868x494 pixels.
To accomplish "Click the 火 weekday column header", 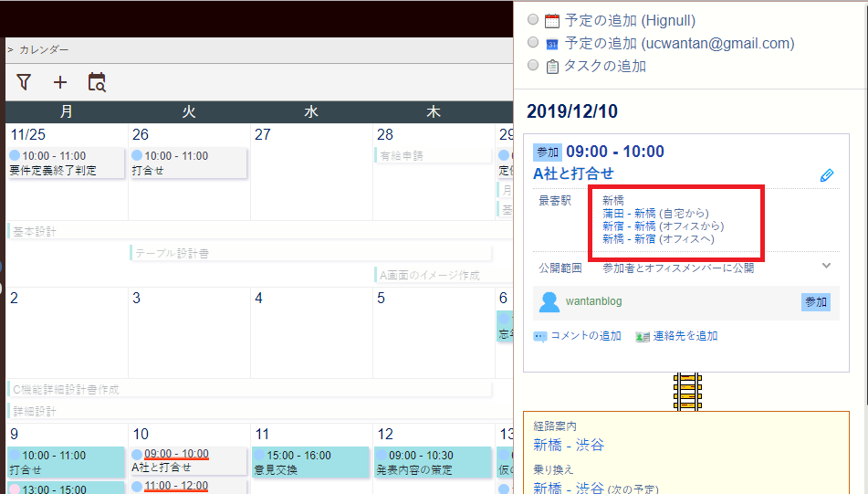I will click(189, 112).
